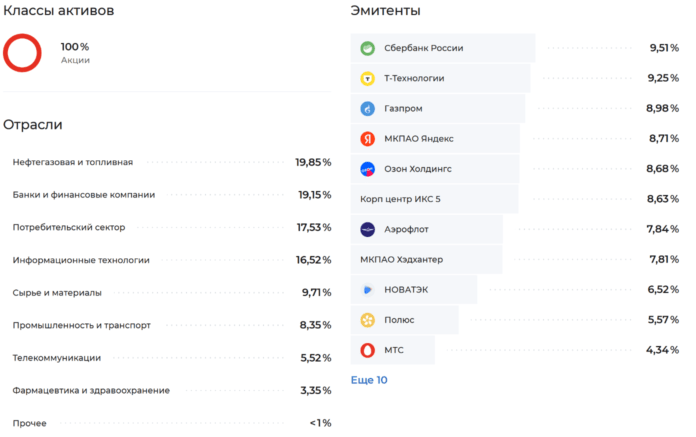Click the Озон Холдингс logo icon

pyautogui.click(x=368, y=169)
